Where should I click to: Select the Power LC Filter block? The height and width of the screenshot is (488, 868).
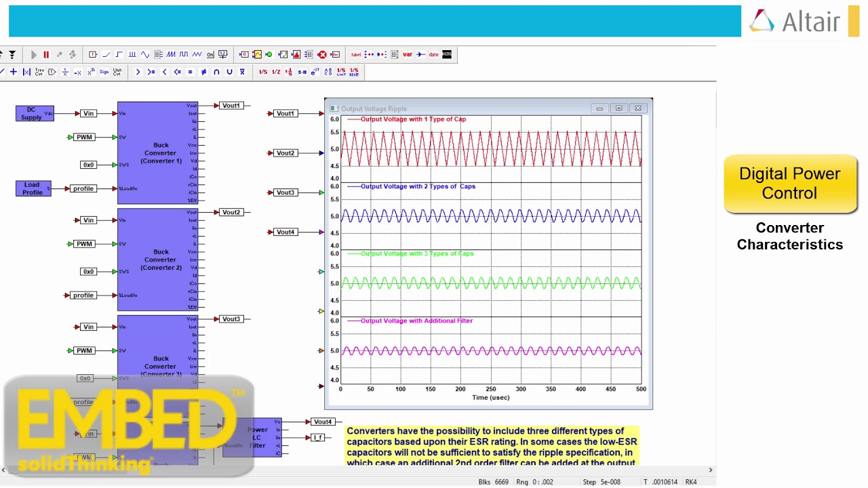tap(252, 437)
